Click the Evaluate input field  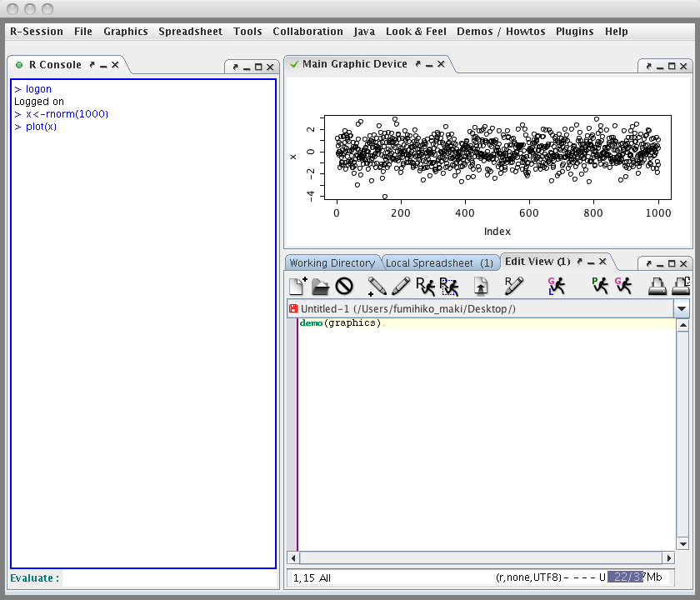pos(169,578)
